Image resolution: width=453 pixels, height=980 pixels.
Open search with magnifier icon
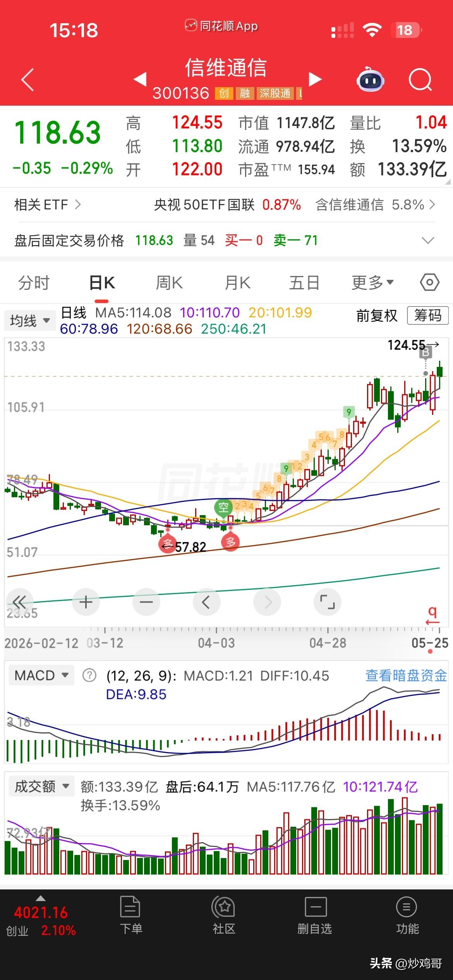(420, 80)
